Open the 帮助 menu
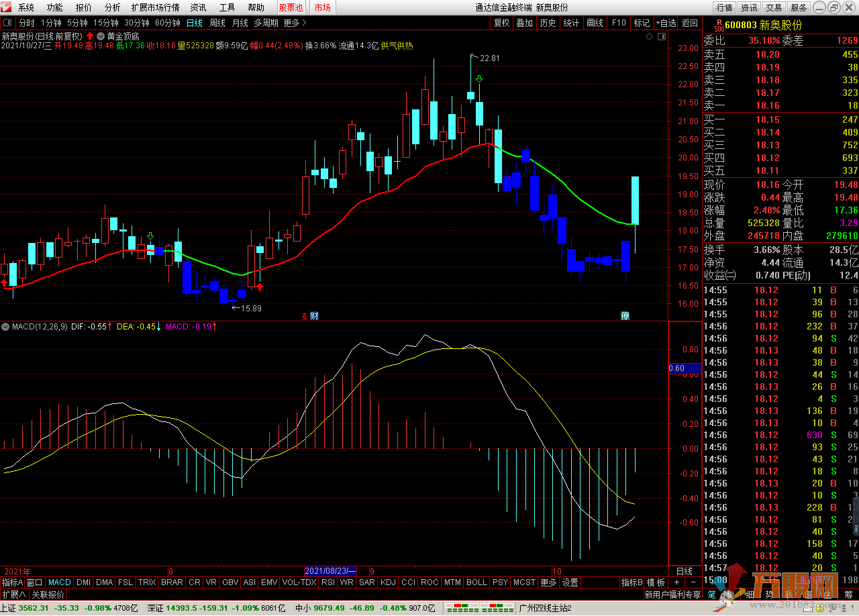This screenshot has width=859, height=616. (x=256, y=7)
